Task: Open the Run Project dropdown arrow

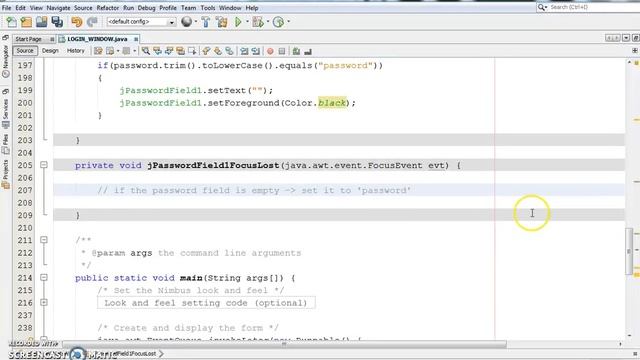Action: [x=247, y=22]
